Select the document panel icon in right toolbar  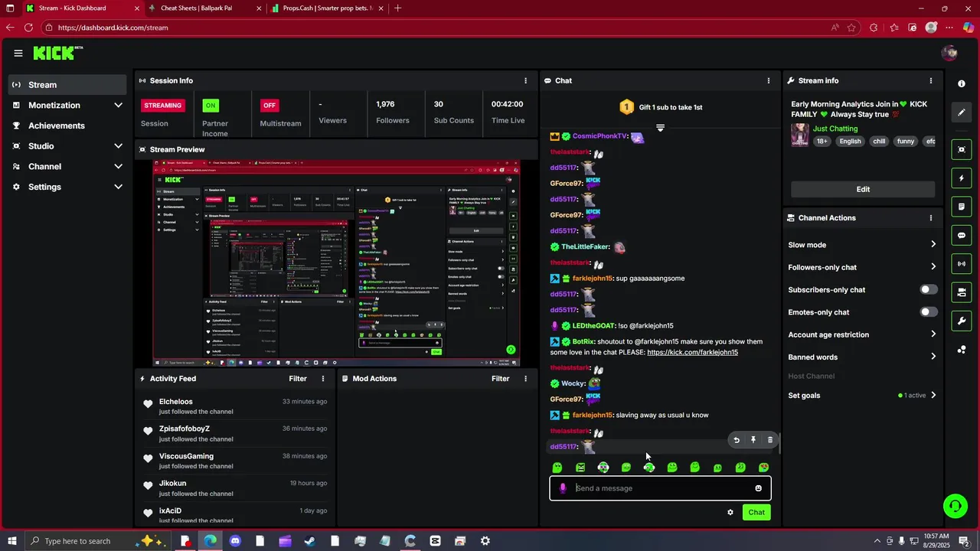coord(962,207)
